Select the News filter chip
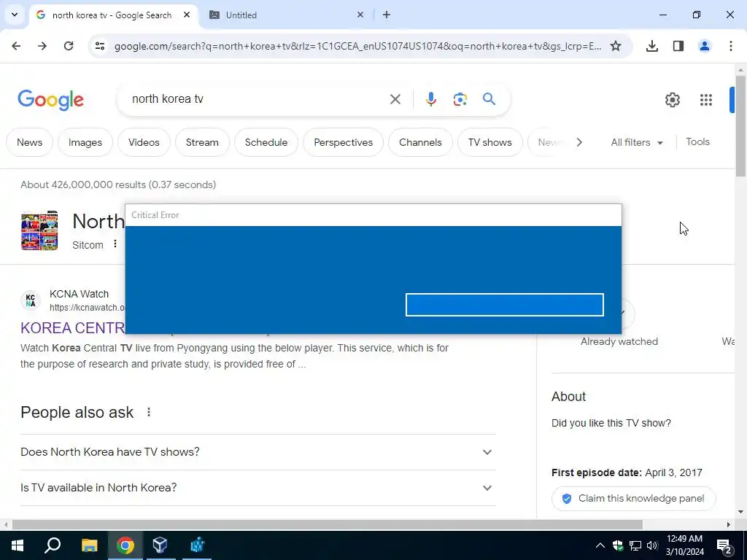The height and width of the screenshot is (560, 747). [x=29, y=142]
